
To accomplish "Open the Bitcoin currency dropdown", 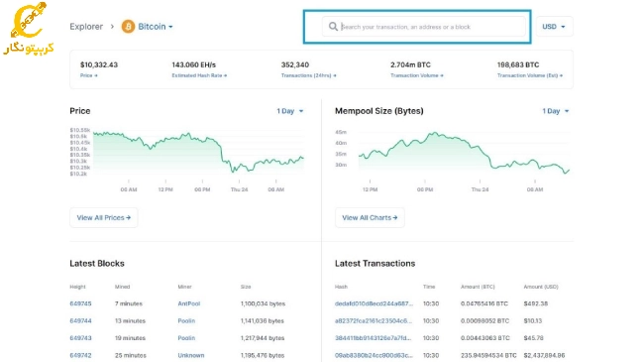I will tap(155, 27).
